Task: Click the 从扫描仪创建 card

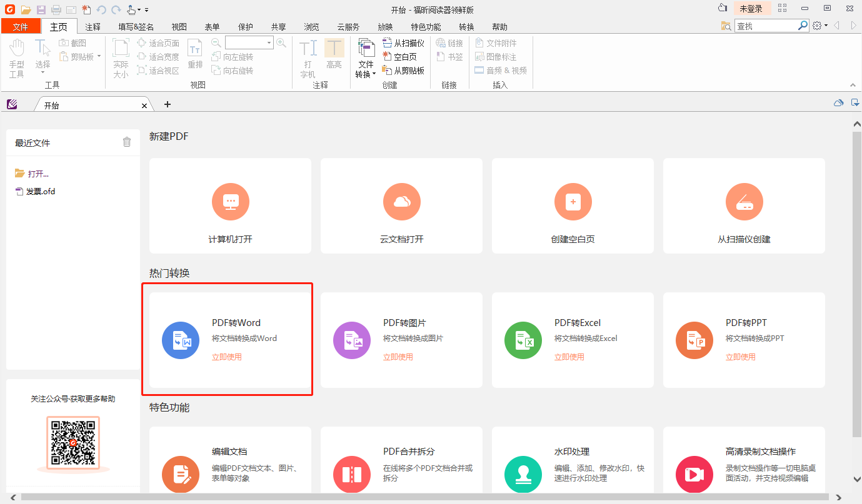Action: pos(744,205)
